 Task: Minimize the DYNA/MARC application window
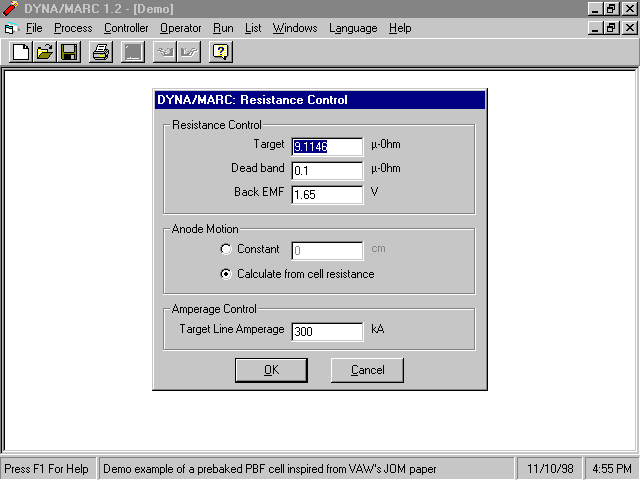595,9
